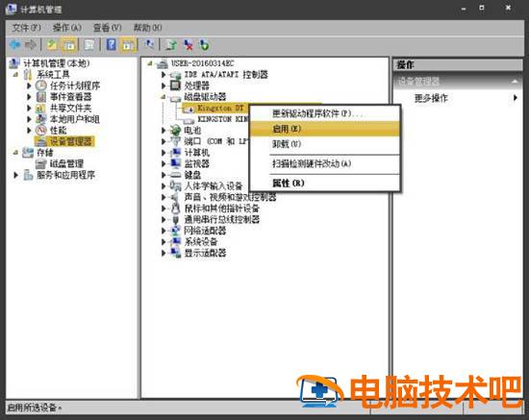Click the Enable device icon with green arrow

coord(204,44)
